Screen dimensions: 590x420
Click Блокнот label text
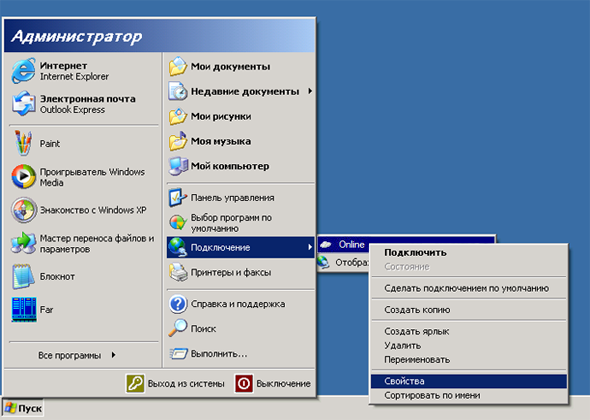point(57,276)
